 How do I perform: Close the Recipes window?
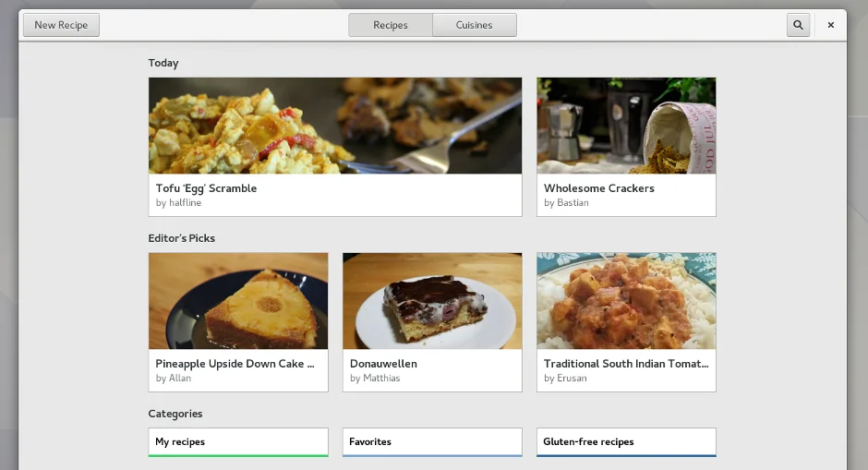(830, 25)
